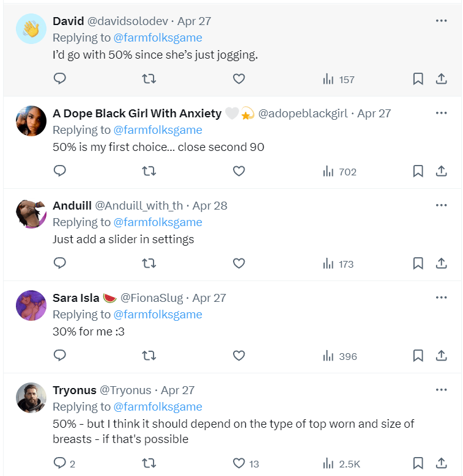Bookmark Sara Isla's tweet
Screen dimensions: 463x476
pos(418,356)
